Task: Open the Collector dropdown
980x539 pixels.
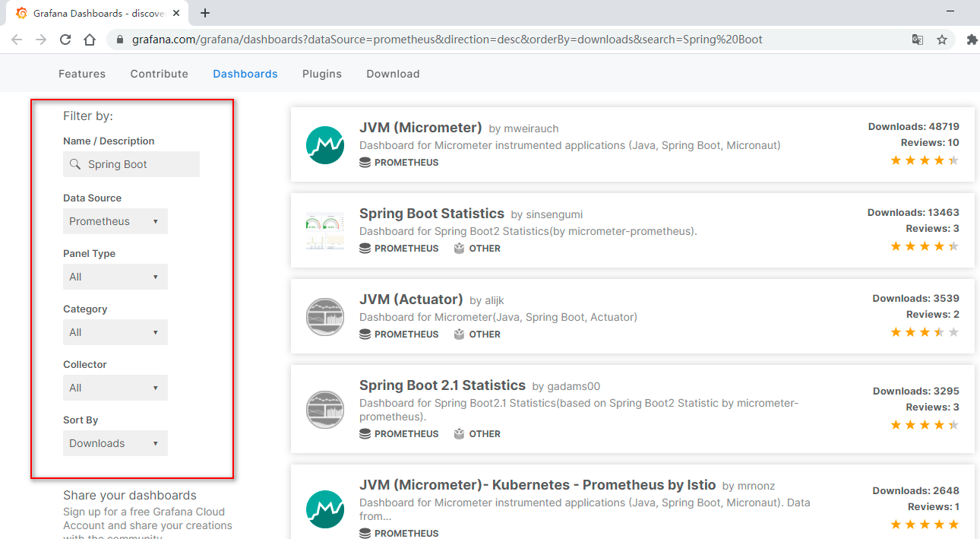Action: coord(115,388)
